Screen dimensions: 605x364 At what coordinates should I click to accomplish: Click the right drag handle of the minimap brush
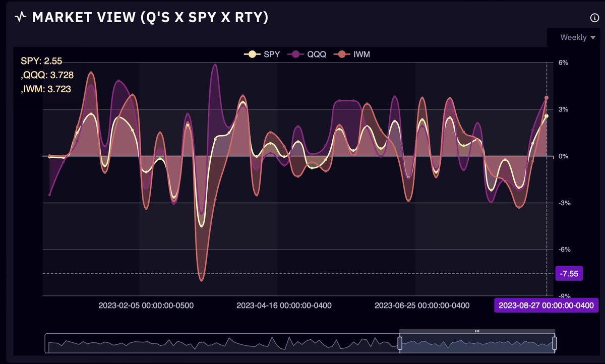click(x=555, y=342)
